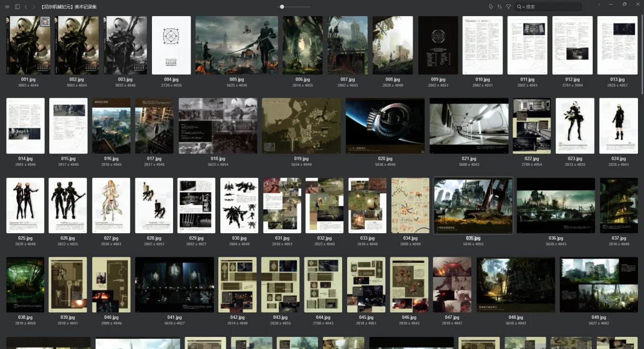This screenshot has height=349, width=644.
Task: Click the 026.jpg file name
Action: coord(68,238)
